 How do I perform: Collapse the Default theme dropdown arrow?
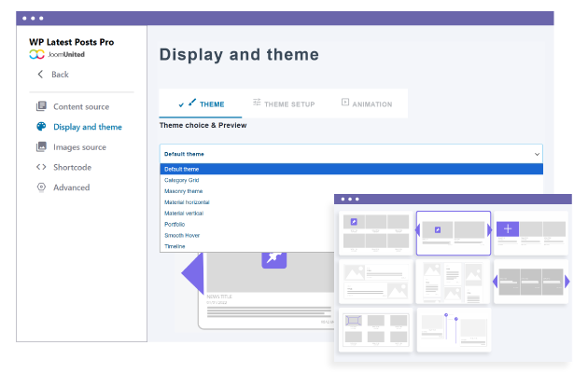537,154
